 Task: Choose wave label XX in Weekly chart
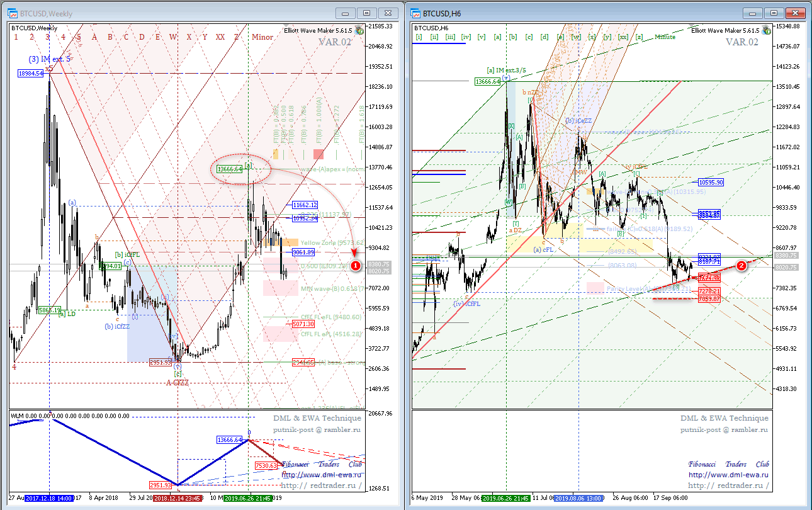220,37
